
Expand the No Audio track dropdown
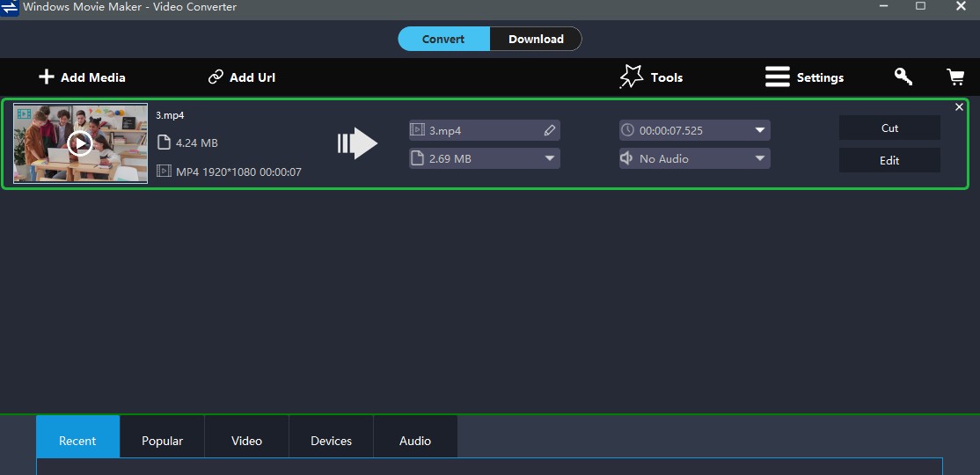(760, 158)
